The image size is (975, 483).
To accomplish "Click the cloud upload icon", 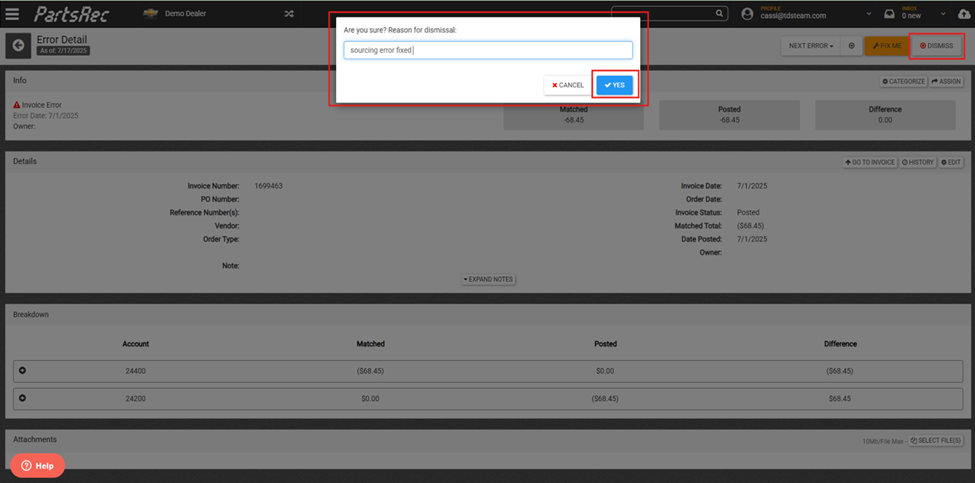I will [964, 14].
